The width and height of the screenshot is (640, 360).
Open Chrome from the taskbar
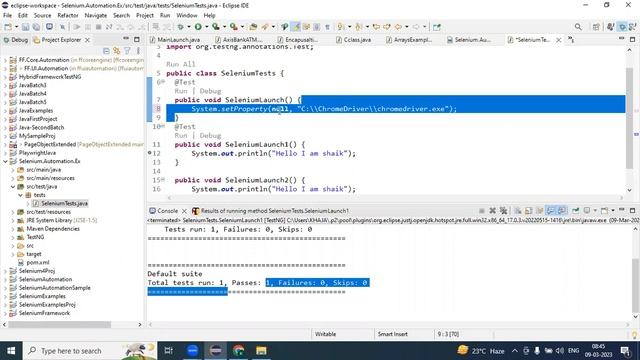pos(238,350)
